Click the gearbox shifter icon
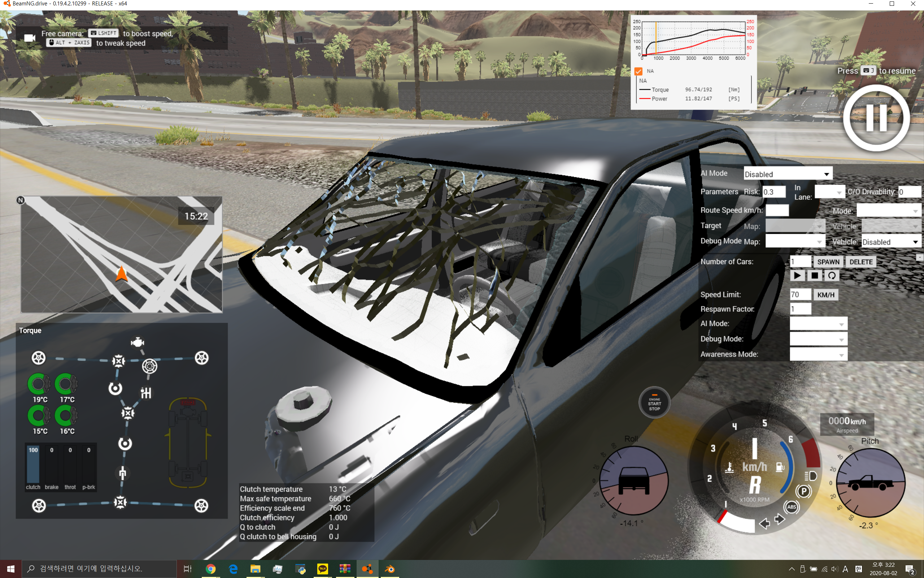 click(146, 393)
